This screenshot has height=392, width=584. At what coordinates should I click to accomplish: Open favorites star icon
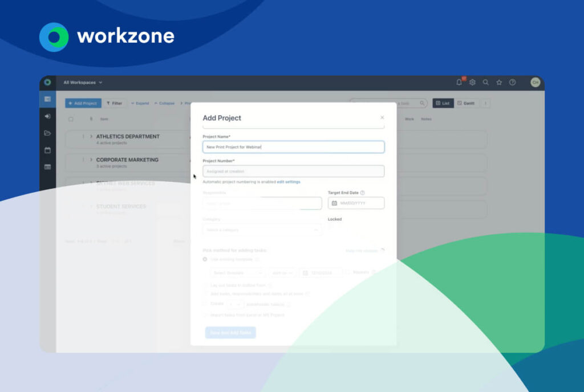click(x=499, y=82)
